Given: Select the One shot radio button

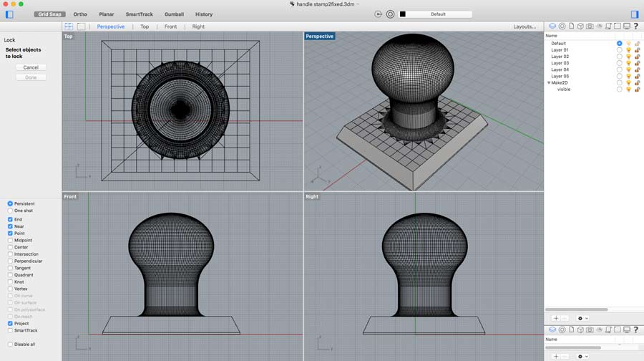Looking at the screenshot, I should (10, 211).
